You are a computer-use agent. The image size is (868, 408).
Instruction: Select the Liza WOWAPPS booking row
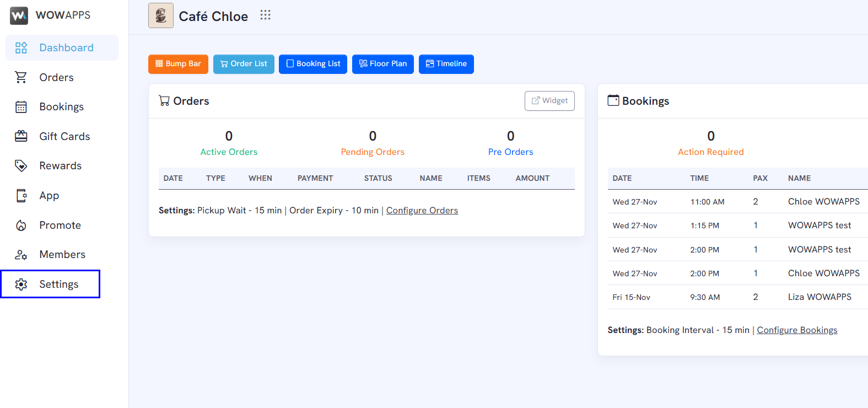tap(738, 297)
